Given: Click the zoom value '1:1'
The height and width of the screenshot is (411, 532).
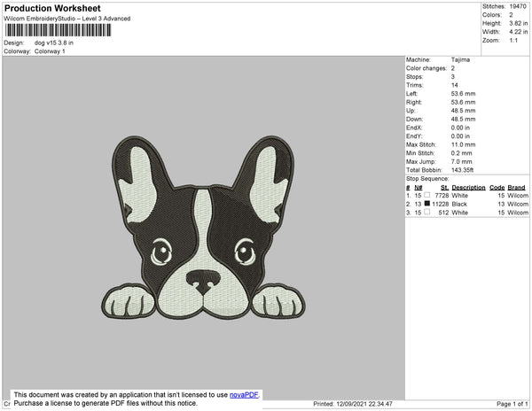Looking at the screenshot, I should (x=513, y=41).
